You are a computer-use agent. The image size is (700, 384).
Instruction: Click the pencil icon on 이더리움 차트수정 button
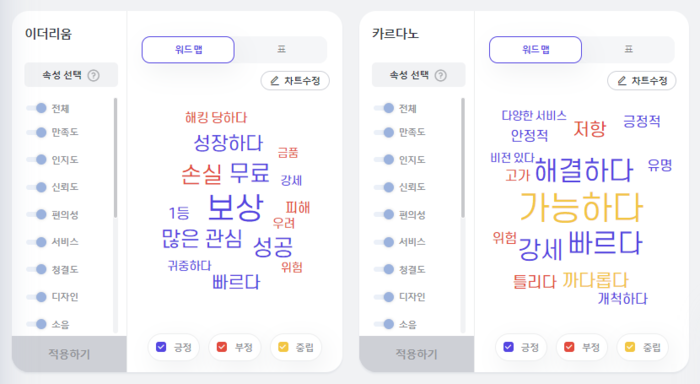click(x=275, y=81)
